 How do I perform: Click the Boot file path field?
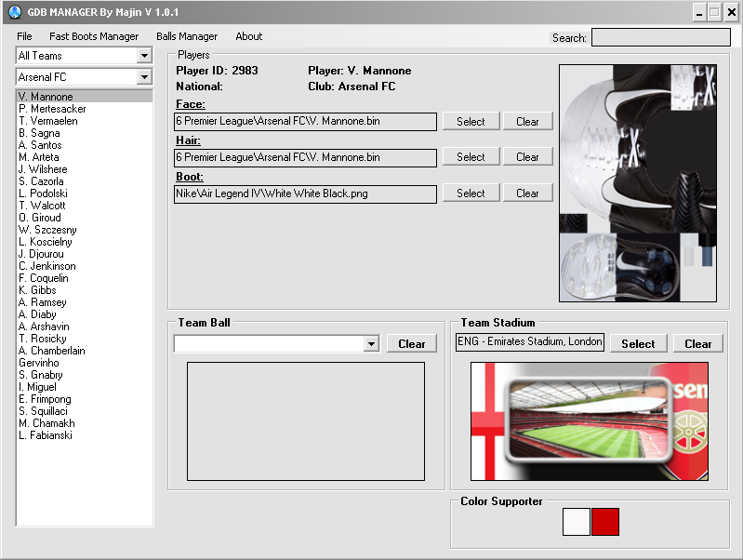pos(305,193)
